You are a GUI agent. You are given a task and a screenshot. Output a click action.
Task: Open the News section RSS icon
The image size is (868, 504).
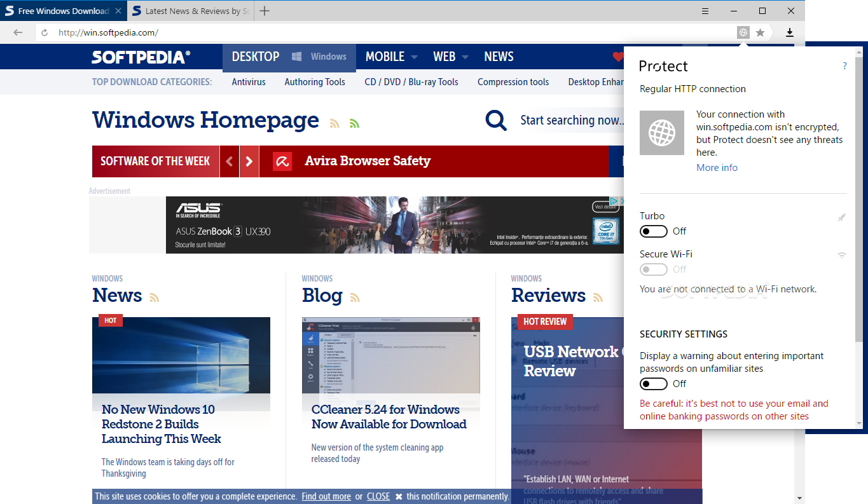154,297
